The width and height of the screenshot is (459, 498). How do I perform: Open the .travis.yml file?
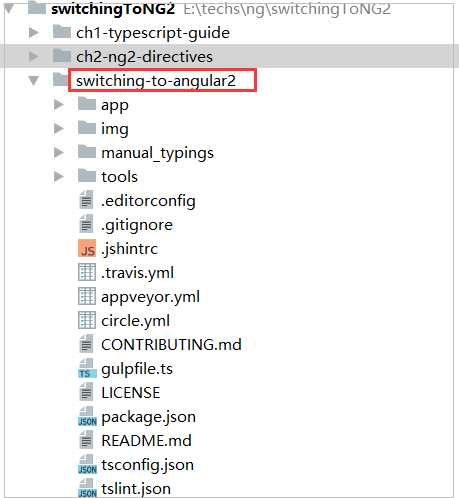click(137, 273)
